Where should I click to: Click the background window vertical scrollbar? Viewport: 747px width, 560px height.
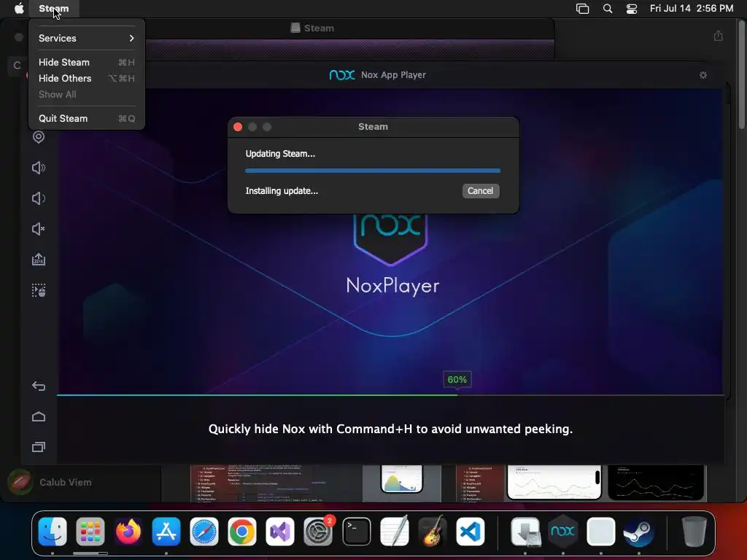click(x=741, y=76)
